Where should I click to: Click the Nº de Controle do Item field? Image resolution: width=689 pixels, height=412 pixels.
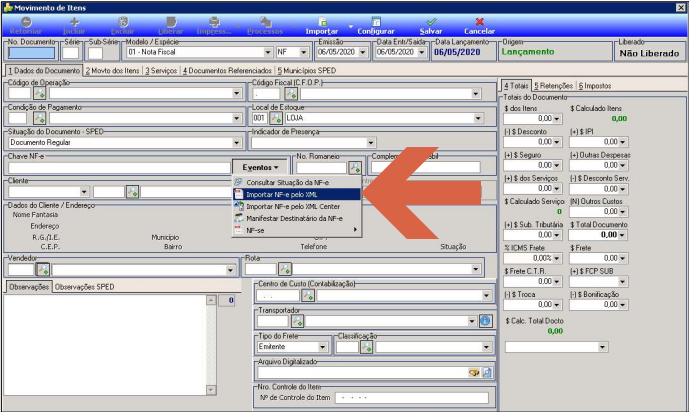pos(412,398)
